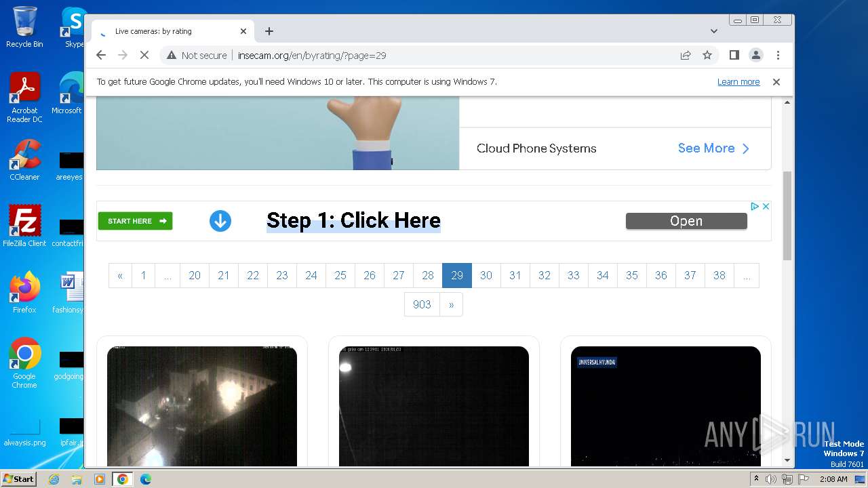868x488 pixels.
Task: Open Chrome side panel icon
Action: pos(734,55)
